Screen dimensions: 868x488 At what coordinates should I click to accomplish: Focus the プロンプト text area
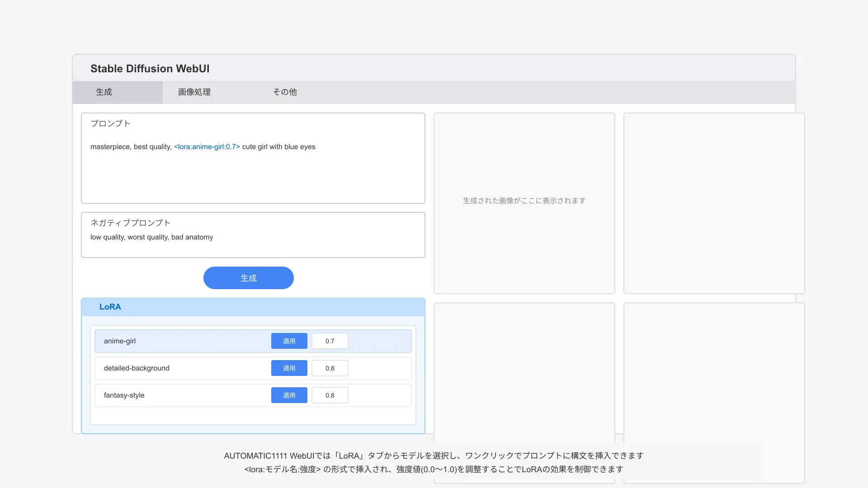coord(253,158)
